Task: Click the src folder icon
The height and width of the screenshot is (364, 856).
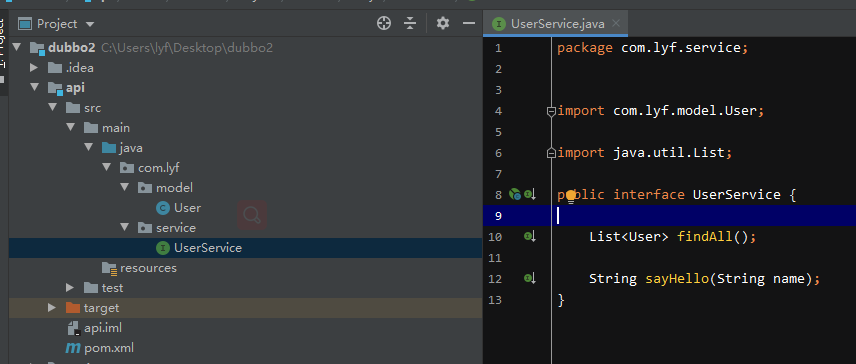Action: coord(73,108)
